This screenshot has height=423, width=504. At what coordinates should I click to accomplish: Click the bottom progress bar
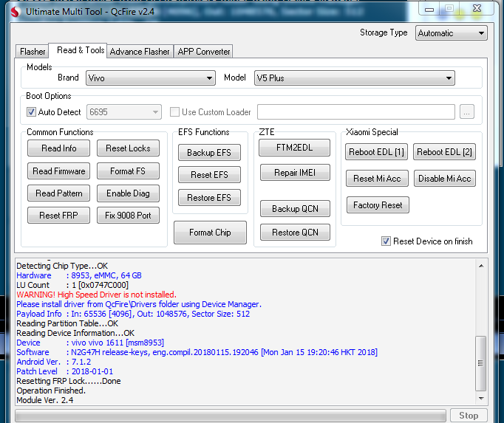[x=231, y=416]
